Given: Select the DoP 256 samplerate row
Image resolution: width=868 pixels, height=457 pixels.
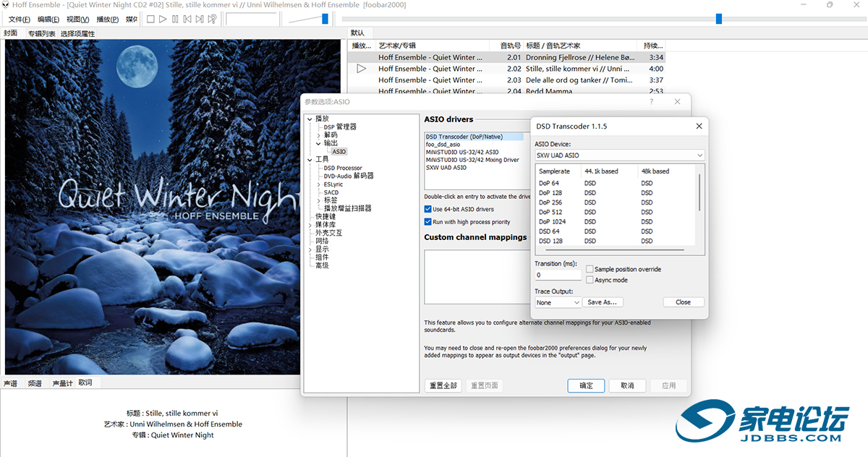Looking at the screenshot, I should (x=615, y=202).
